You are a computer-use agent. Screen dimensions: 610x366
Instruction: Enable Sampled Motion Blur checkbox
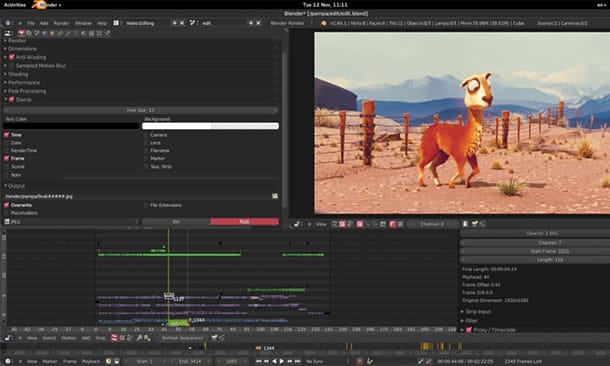tap(12, 66)
